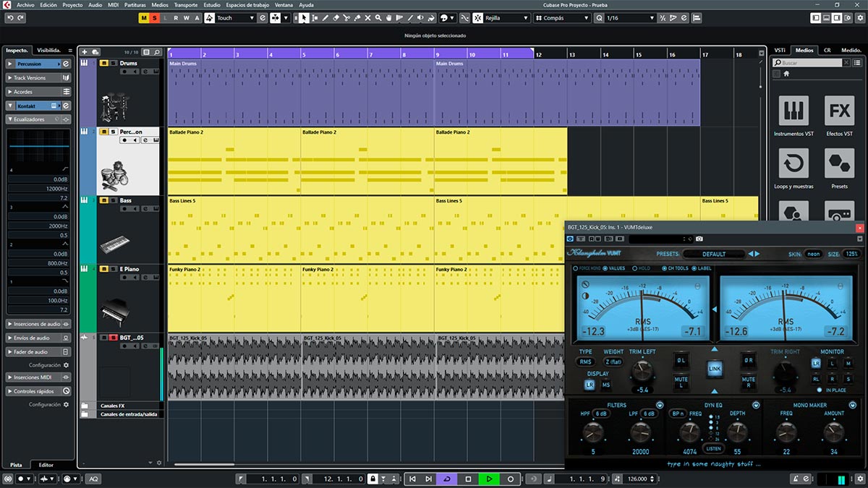Viewport: 868px width, 488px height.
Task: Click the home icon in Medios panel
Action: [786, 74]
